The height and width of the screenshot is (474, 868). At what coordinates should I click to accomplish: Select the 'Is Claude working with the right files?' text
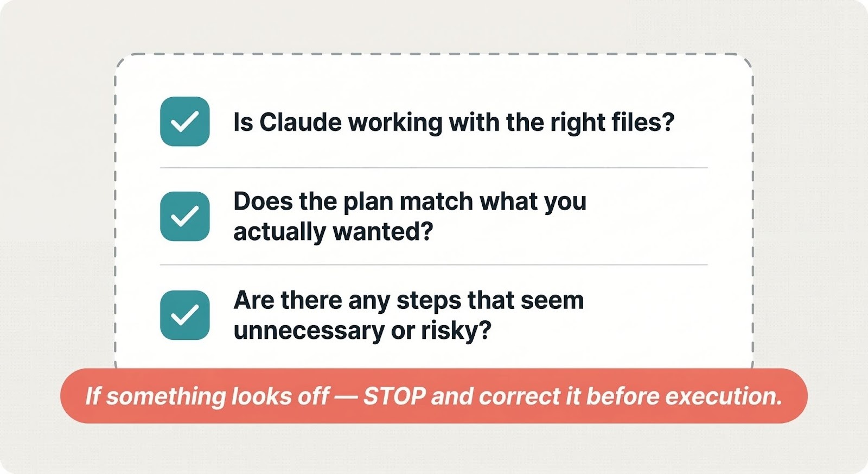coord(454,122)
